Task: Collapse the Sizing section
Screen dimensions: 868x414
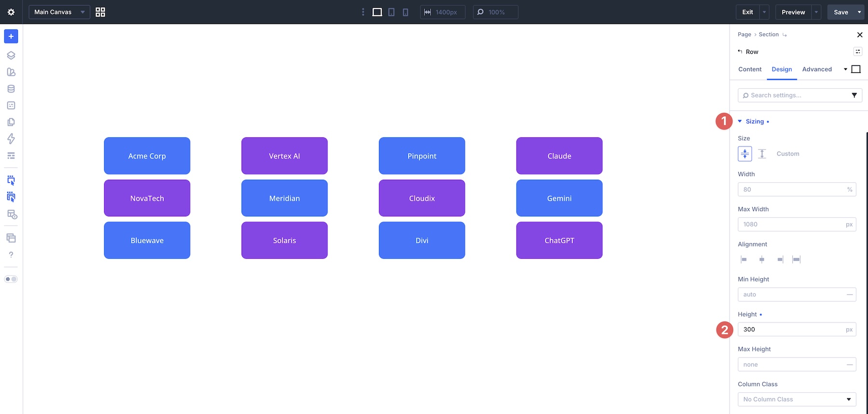Action: (x=754, y=121)
